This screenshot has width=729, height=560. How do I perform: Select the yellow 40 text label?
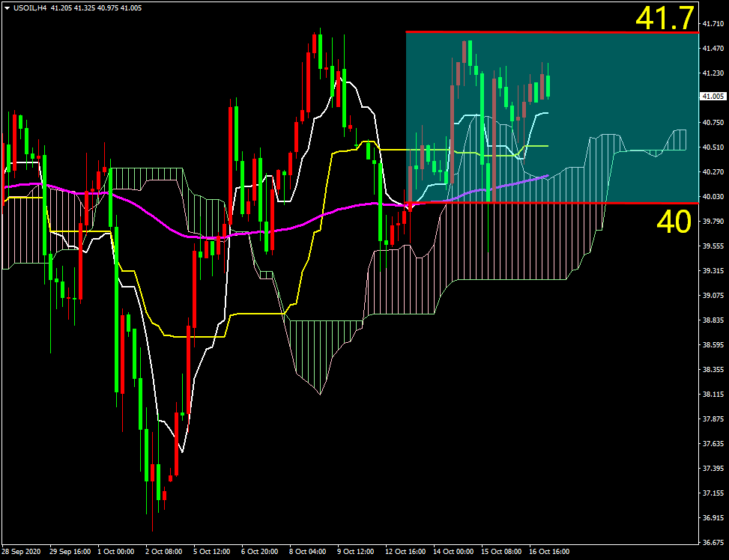pyautogui.click(x=673, y=222)
